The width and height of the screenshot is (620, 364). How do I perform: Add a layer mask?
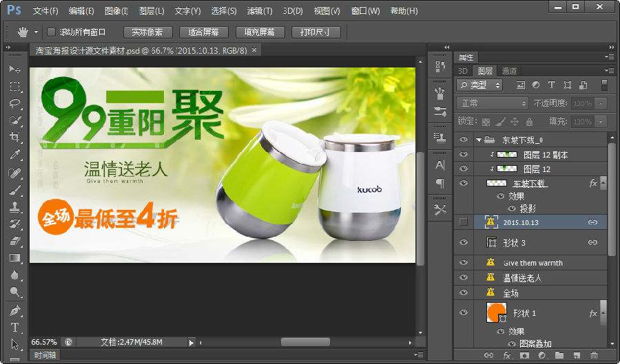point(524,355)
